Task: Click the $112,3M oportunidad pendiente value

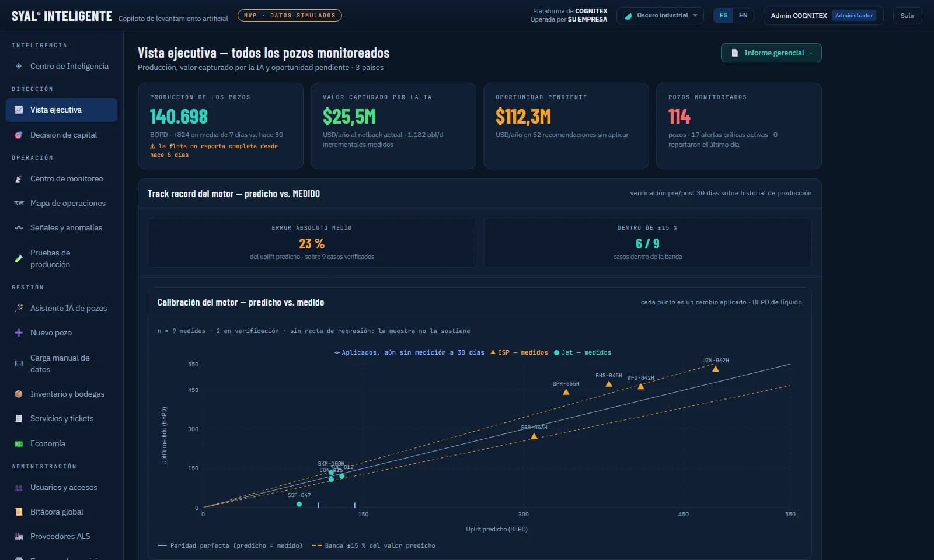Action: coord(523,117)
